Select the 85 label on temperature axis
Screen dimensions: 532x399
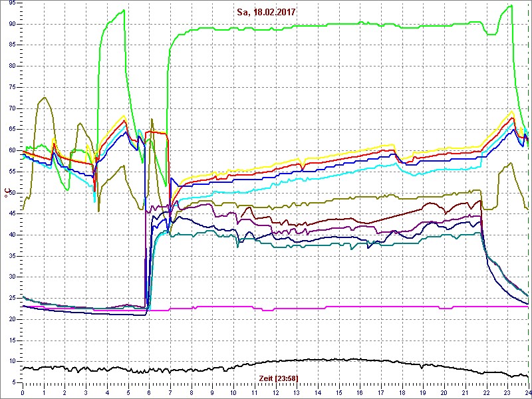(11, 45)
